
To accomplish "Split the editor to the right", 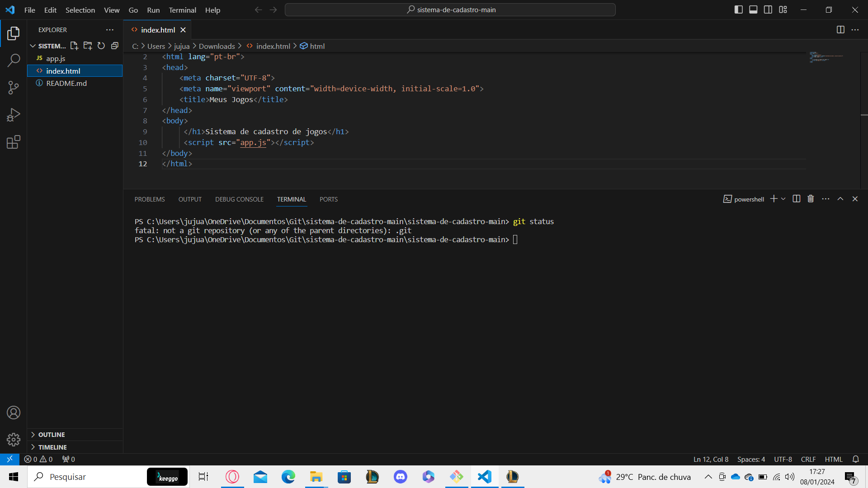I will (840, 30).
